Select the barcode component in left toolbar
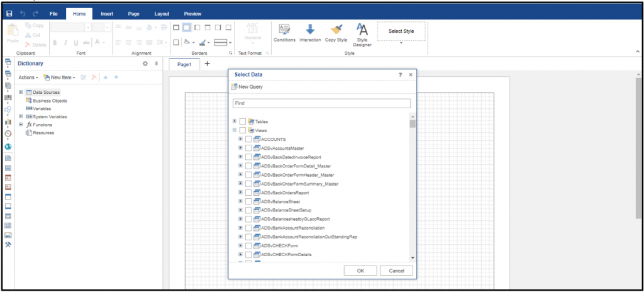The width and height of the screenshot is (644, 292). pos(8,98)
